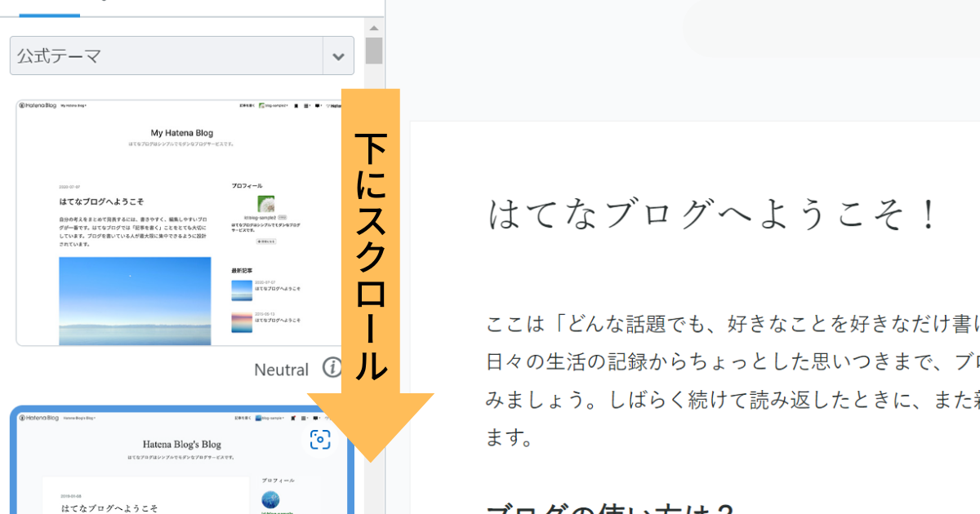Click the dropdown chevron beside 公式テーマ
Screen dimensions: 980x514
338,56
